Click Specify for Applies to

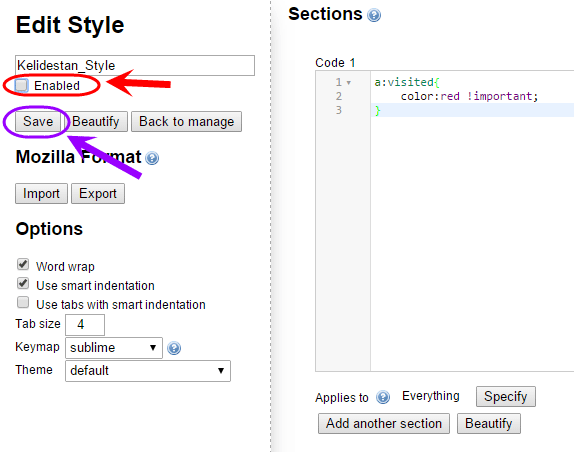point(506,396)
